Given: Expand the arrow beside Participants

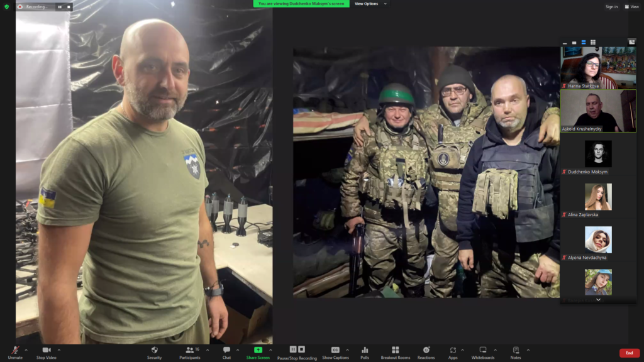Looking at the screenshot, I should (208, 350).
